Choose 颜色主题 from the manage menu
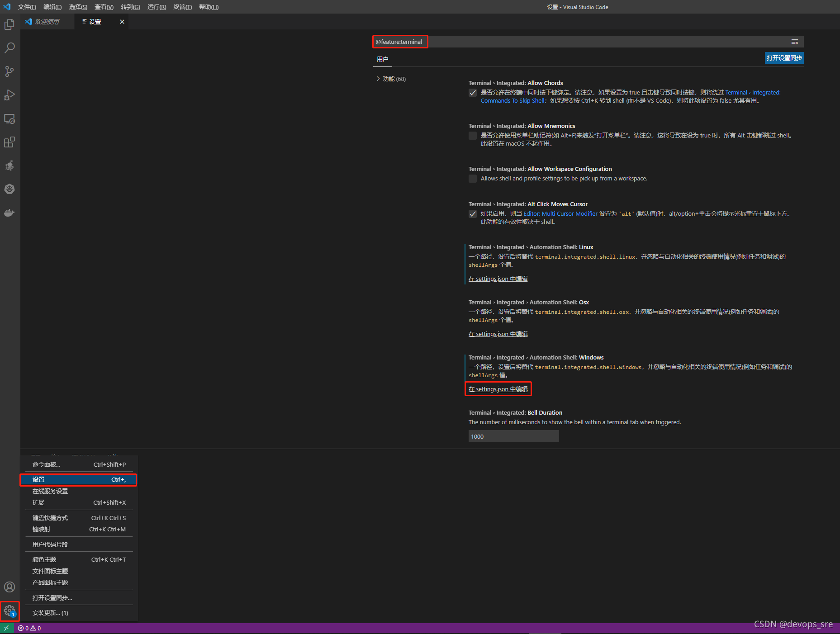 point(79,559)
